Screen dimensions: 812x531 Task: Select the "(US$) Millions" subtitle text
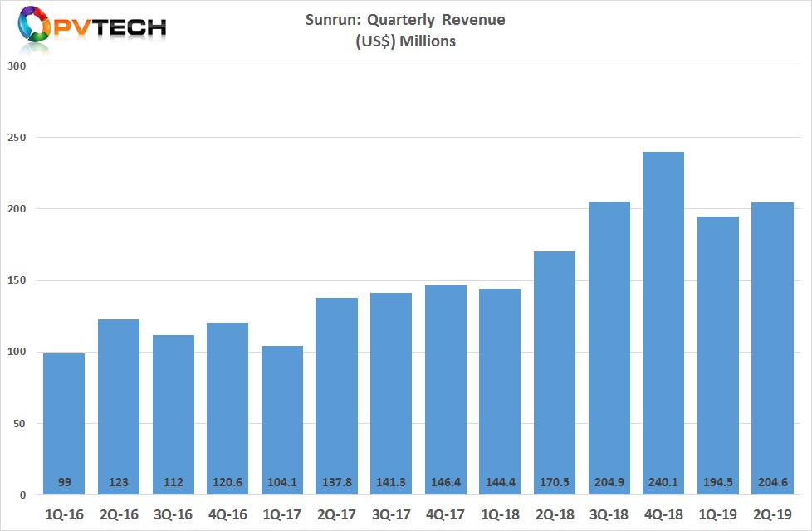[x=405, y=41]
